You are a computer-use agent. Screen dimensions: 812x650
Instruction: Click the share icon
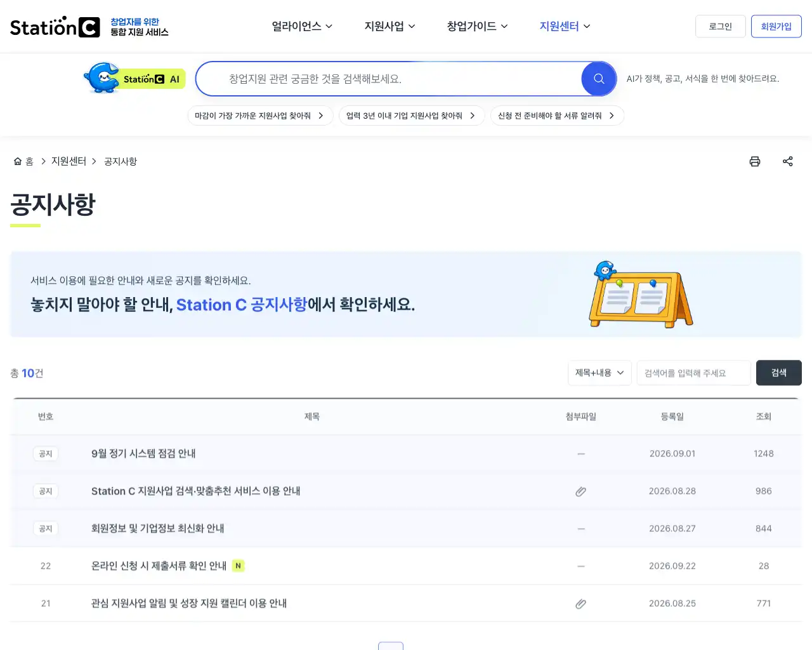click(x=788, y=161)
